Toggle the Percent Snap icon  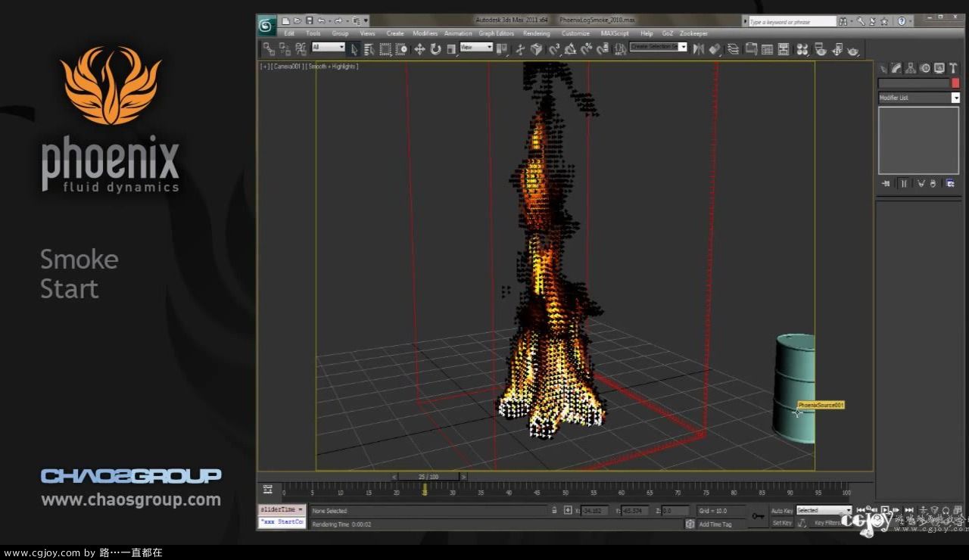[x=586, y=49]
